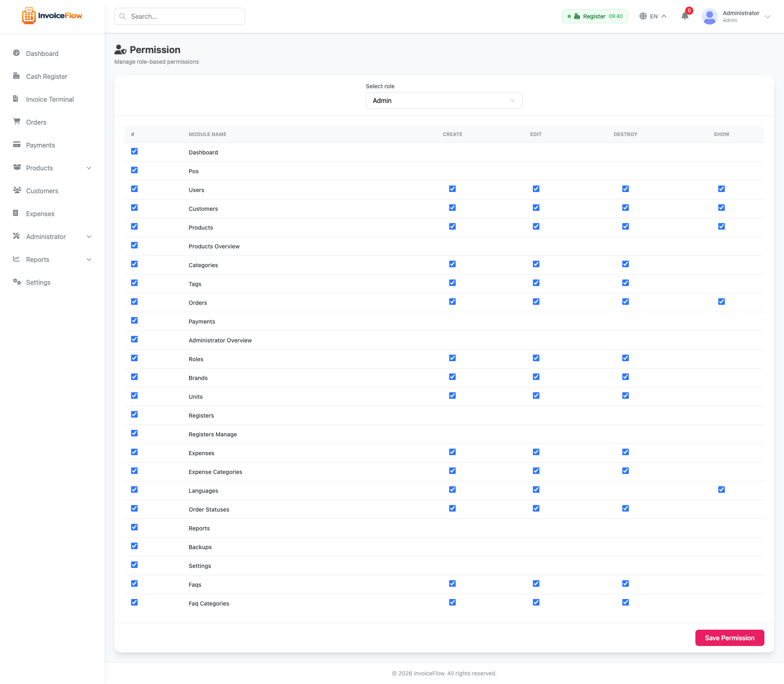The height and width of the screenshot is (684, 784).
Task: Click the search magnifier icon
Action: [x=122, y=16]
